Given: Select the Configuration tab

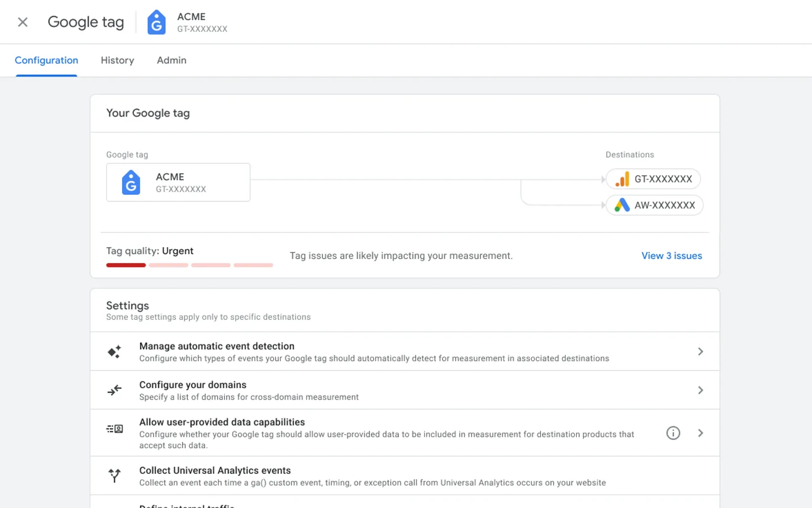Looking at the screenshot, I should tap(46, 60).
